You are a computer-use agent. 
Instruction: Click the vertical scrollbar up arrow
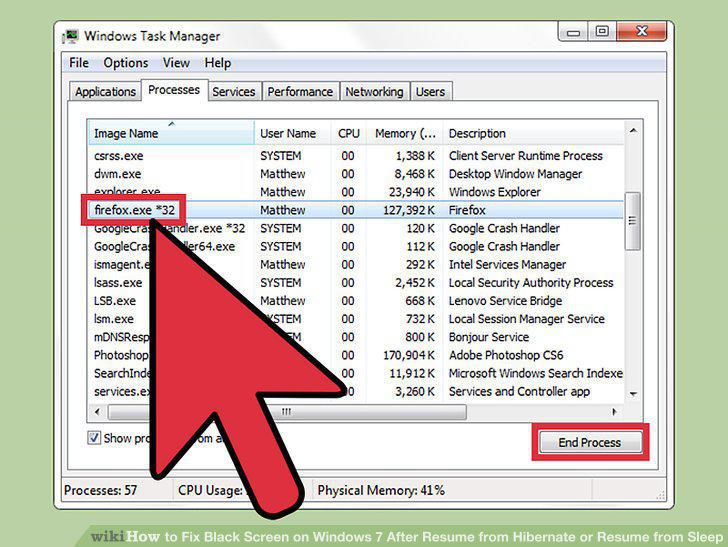pyautogui.click(x=633, y=132)
